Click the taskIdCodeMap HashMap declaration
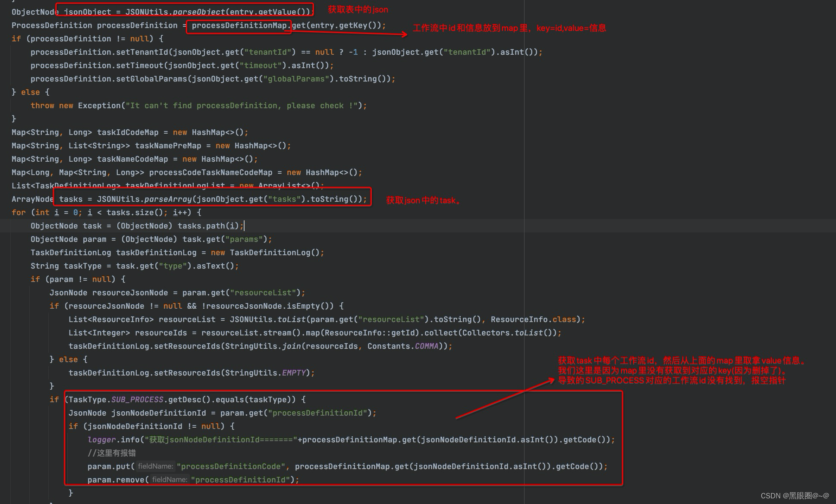The width and height of the screenshot is (836, 504). point(128,132)
